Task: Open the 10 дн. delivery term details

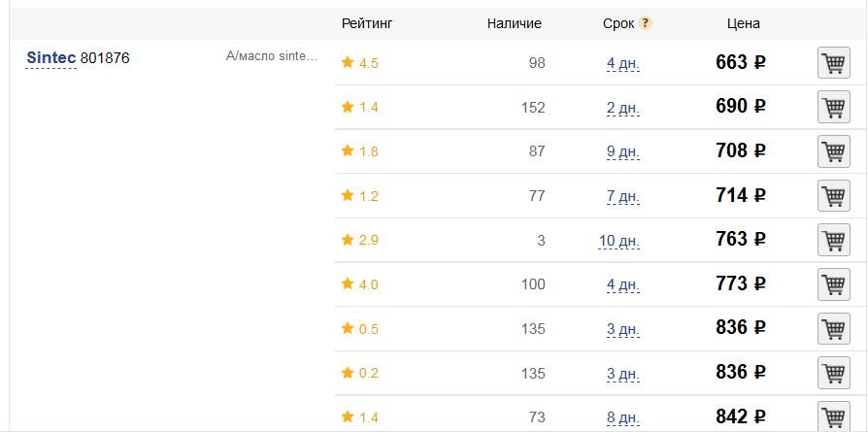Action: 618,241
